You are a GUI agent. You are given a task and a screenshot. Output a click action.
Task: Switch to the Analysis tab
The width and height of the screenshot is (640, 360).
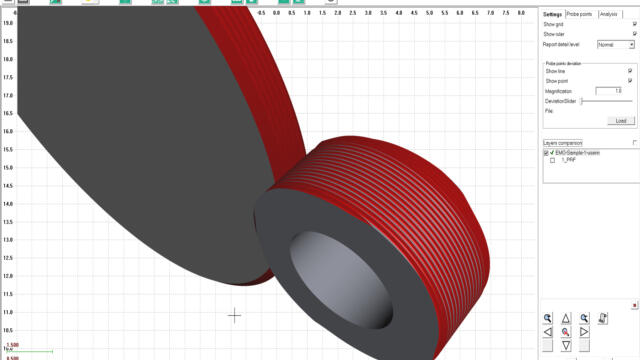point(609,14)
